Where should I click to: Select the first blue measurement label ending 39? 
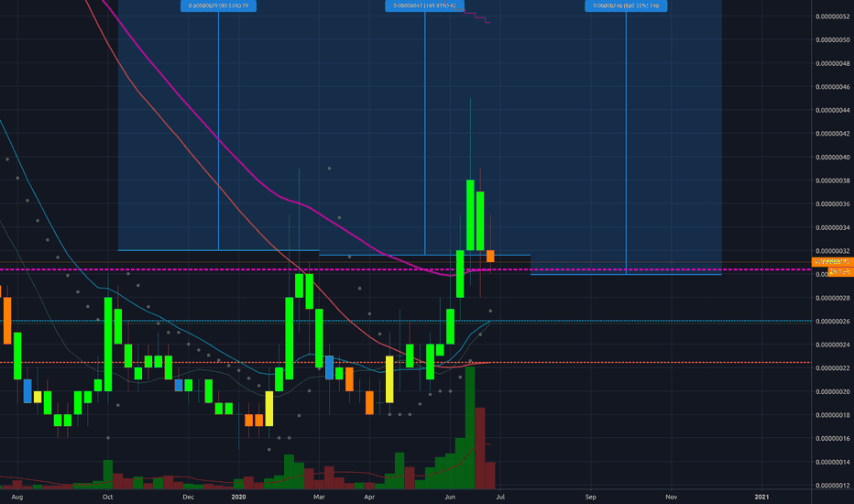[218, 6]
